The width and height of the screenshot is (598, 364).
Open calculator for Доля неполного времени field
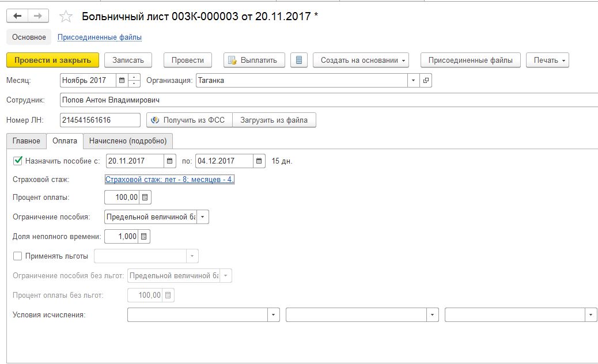click(144, 236)
